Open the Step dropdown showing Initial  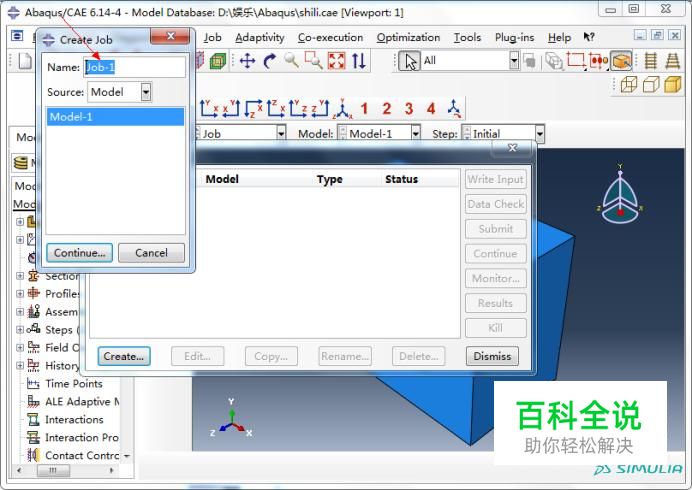(x=539, y=133)
